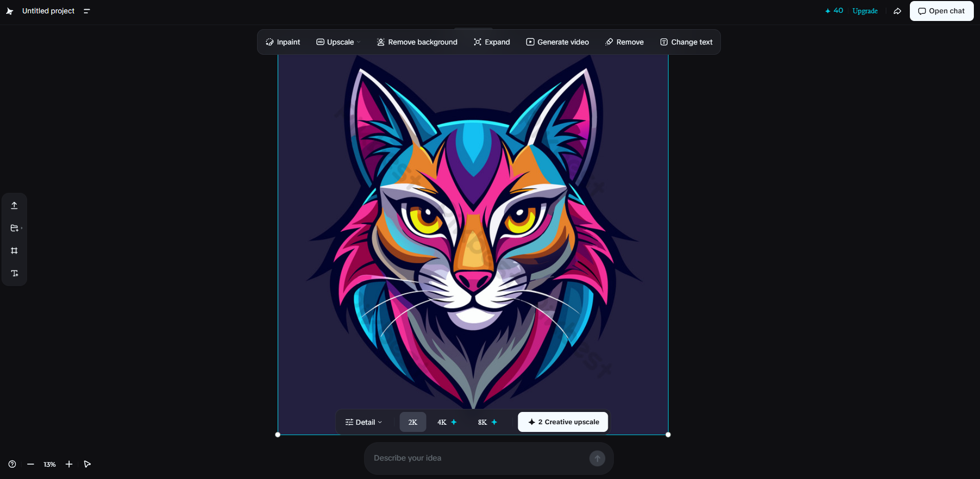Viewport: 980px width, 479px height.
Task: Click the app logo icon
Action: click(x=10, y=11)
